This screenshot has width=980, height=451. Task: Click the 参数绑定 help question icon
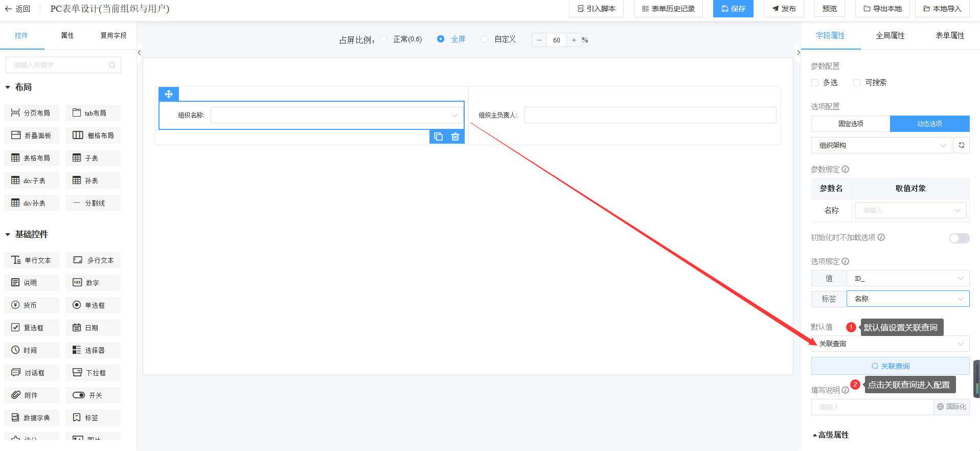[x=846, y=169]
